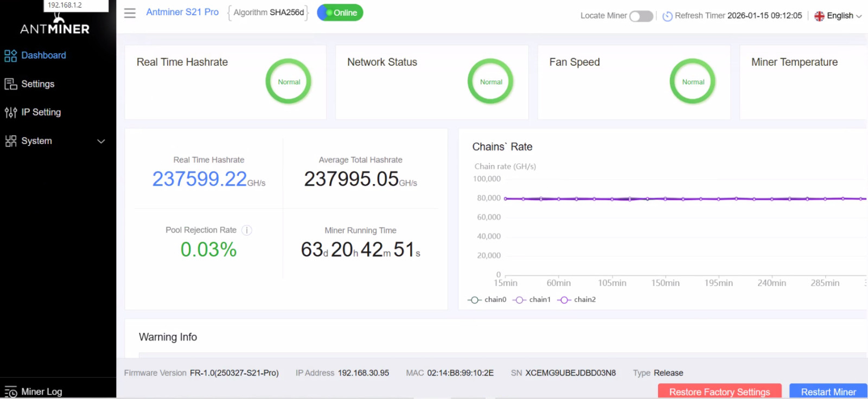Open the Dashboard page
Screen dimensions: 868x399
click(43, 55)
